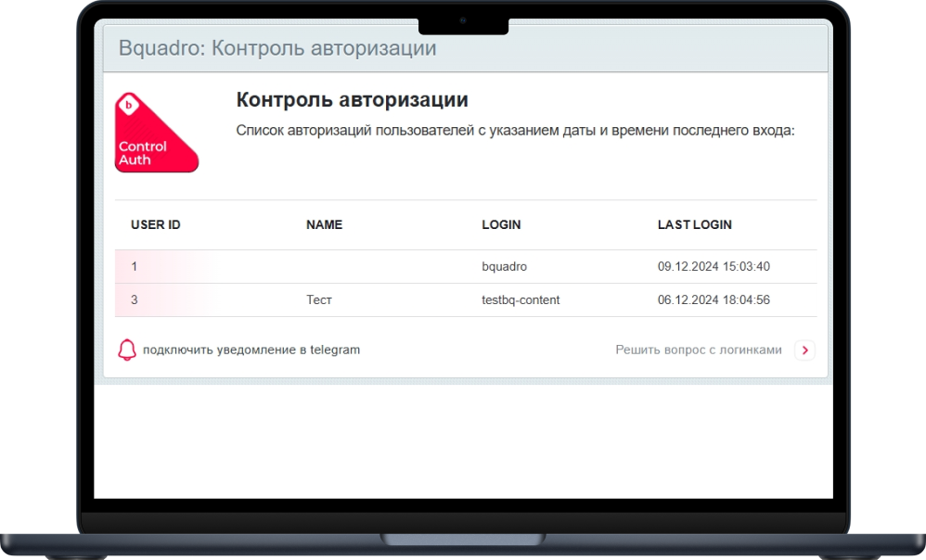Sort the table by USER ID column

tap(155, 224)
